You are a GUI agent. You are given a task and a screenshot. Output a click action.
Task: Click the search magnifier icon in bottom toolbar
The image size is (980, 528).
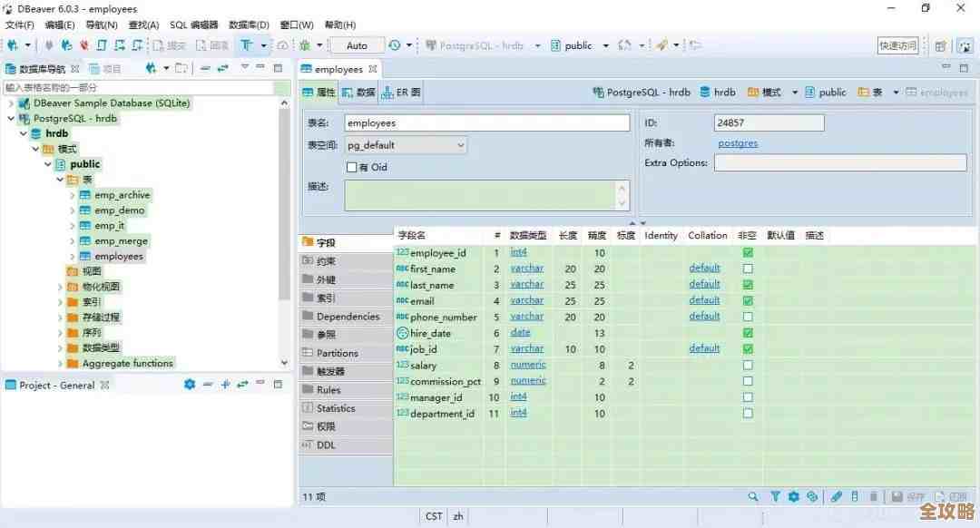(753, 496)
